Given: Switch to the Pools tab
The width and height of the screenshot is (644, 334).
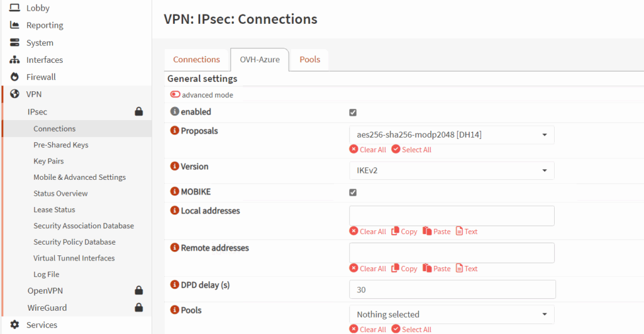Looking at the screenshot, I should [309, 60].
